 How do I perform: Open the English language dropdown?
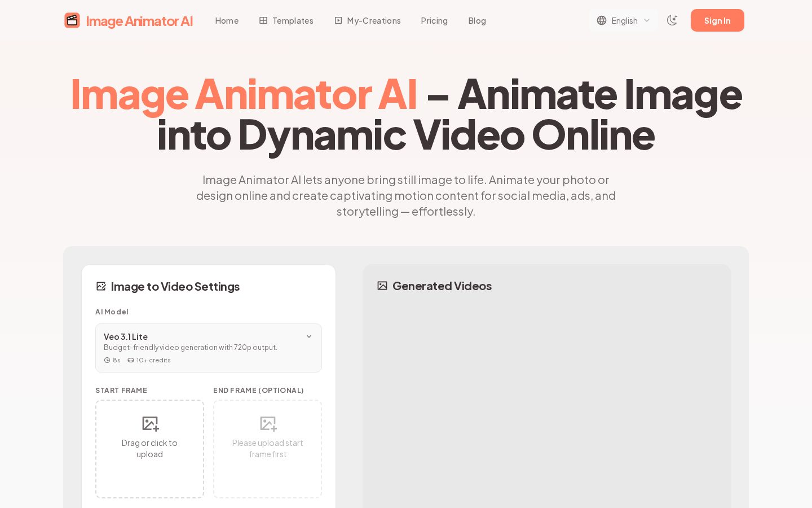tap(624, 20)
